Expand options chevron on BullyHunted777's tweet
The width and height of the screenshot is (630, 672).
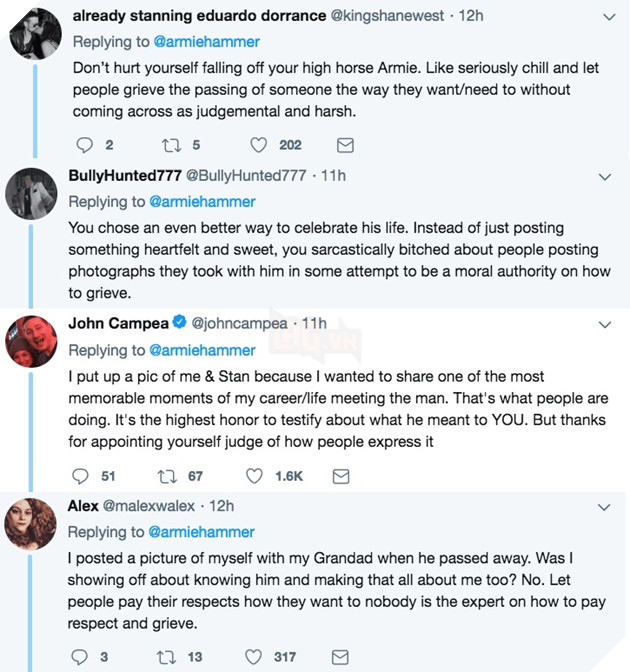604,177
